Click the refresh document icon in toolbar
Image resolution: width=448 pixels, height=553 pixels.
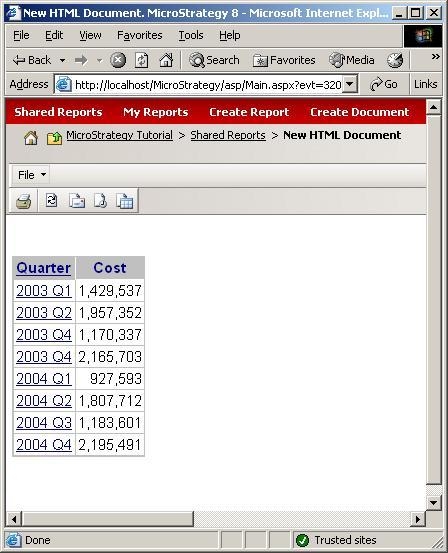coord(52,201)
